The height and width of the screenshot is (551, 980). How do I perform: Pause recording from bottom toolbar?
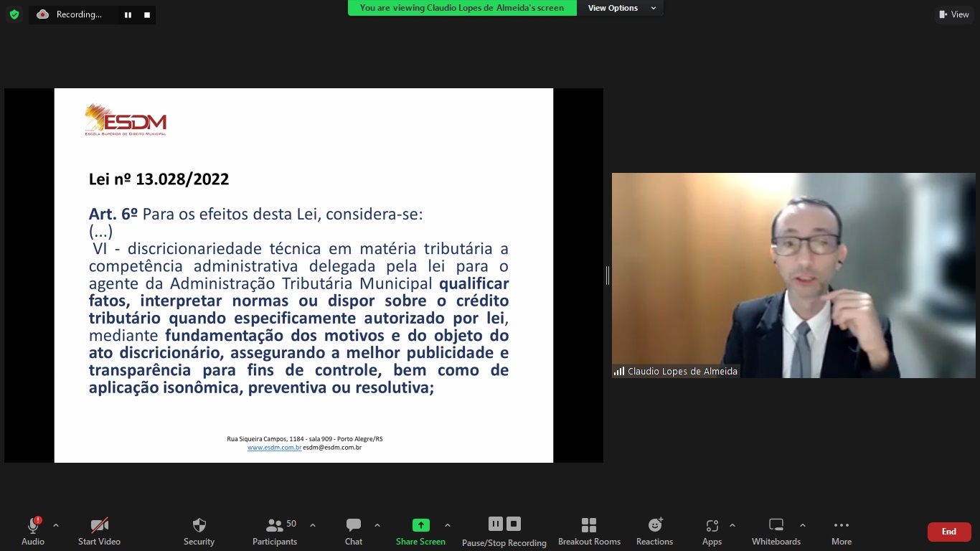[x=496, y=524]
